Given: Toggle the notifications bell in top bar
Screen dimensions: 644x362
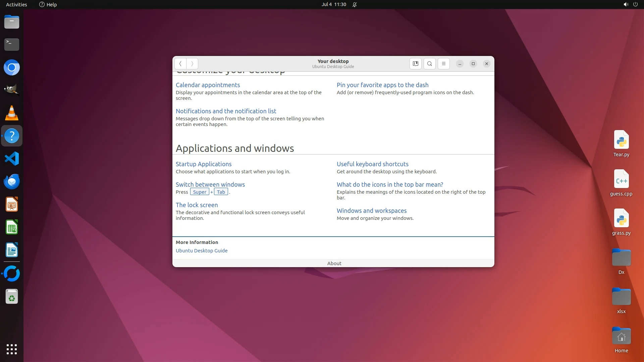Looking at the screenshot, I should pos(355,4).
